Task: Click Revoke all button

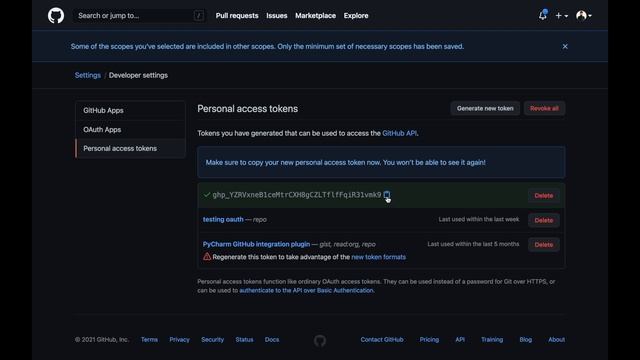Action: pyautogui.click(x=544, y=108)
